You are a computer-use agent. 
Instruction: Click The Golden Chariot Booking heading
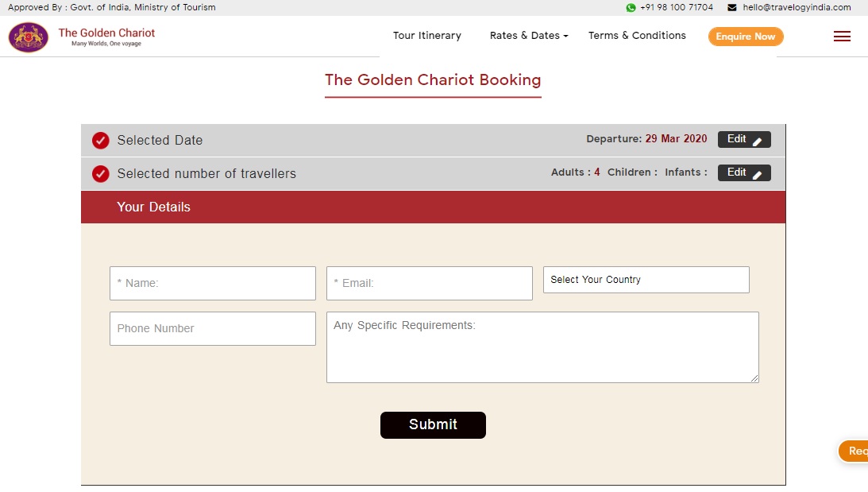[x=433, y=79]
